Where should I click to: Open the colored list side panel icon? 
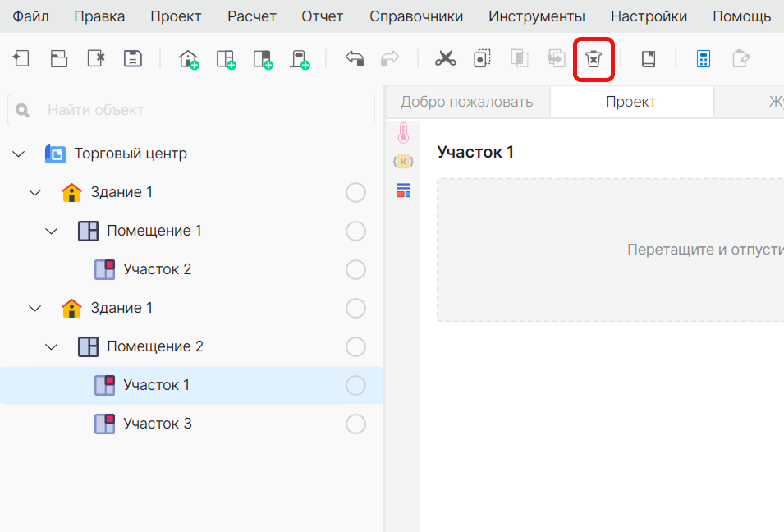point(404,190)
